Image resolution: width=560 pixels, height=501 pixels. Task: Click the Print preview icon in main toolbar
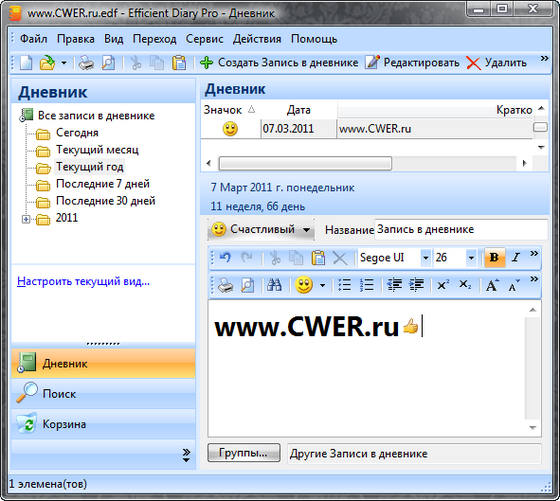click(108, 63)
